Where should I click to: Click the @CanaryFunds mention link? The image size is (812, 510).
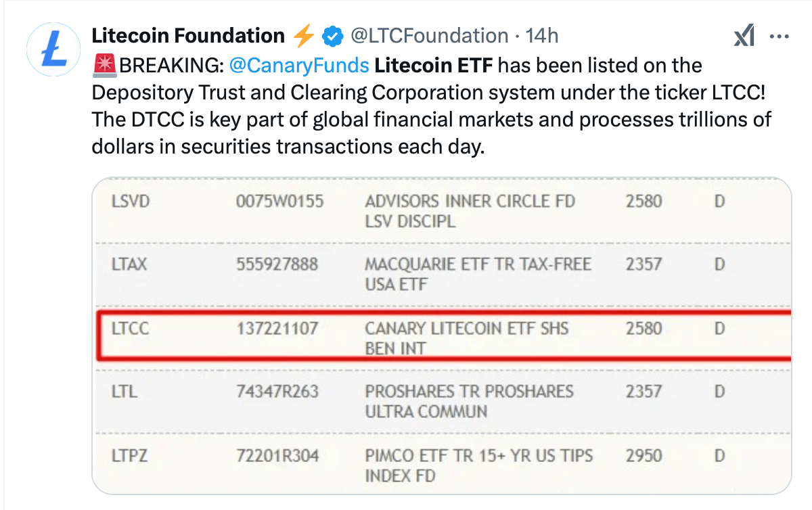coord(302,65)
